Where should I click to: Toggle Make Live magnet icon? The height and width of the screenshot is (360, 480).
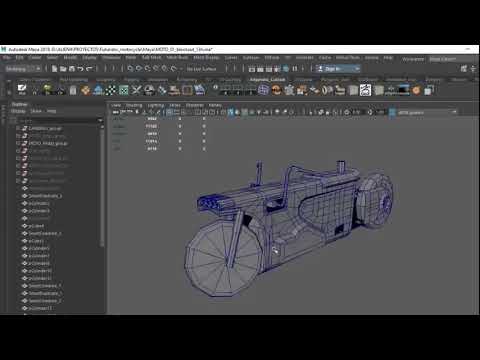click(x=174, y=69)
